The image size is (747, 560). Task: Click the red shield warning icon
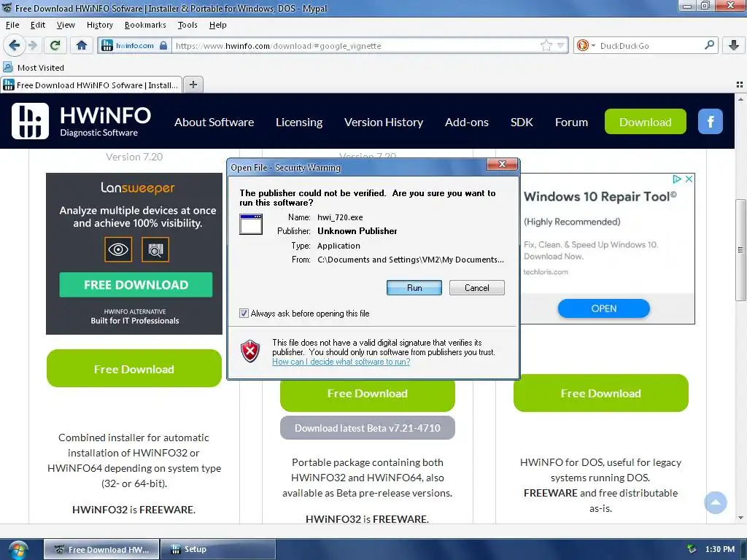[250, 351]
